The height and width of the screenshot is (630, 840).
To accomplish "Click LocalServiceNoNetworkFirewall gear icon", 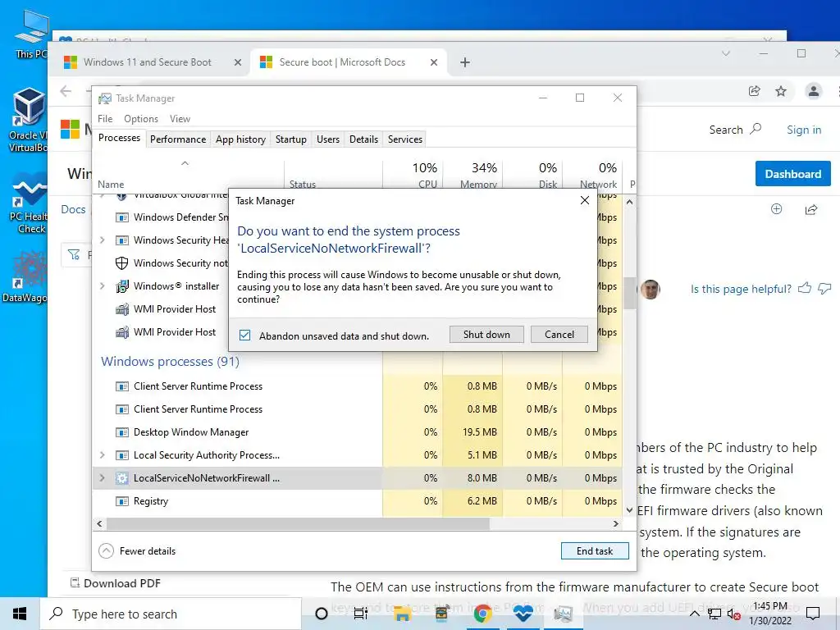I will (122, 478).
